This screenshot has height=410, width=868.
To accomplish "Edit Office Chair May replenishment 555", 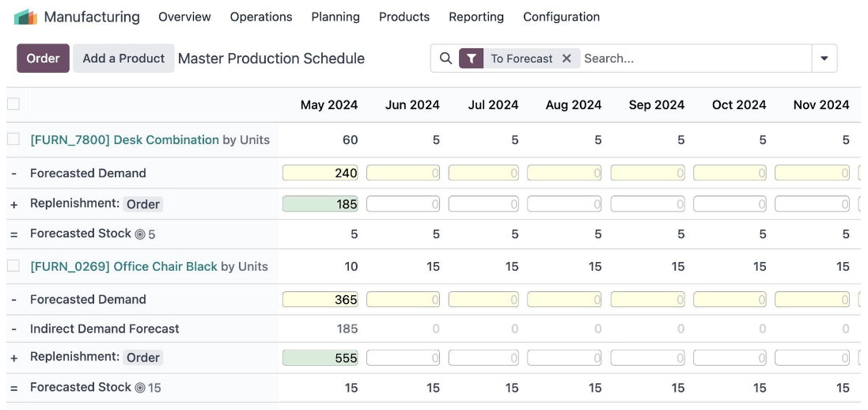I will coord(320,358).
